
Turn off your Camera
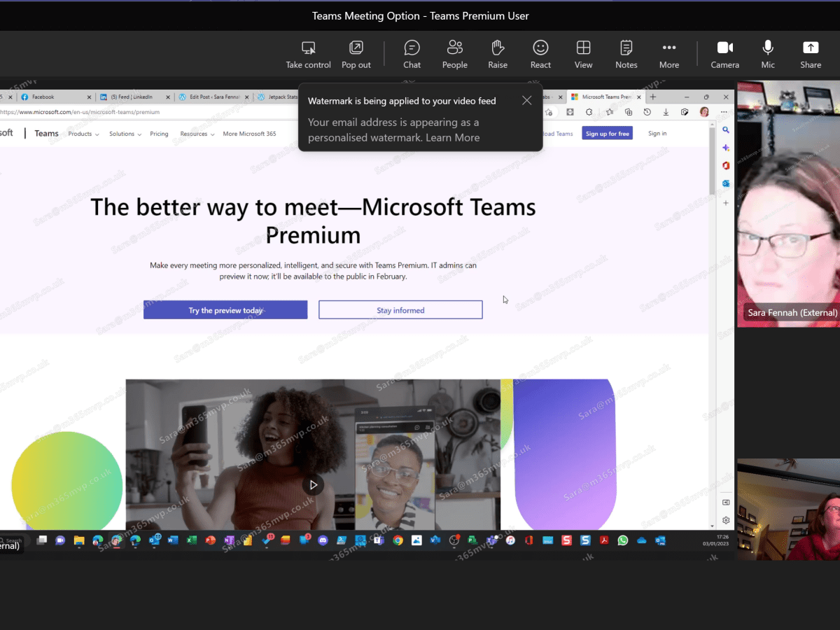point(724,49)
